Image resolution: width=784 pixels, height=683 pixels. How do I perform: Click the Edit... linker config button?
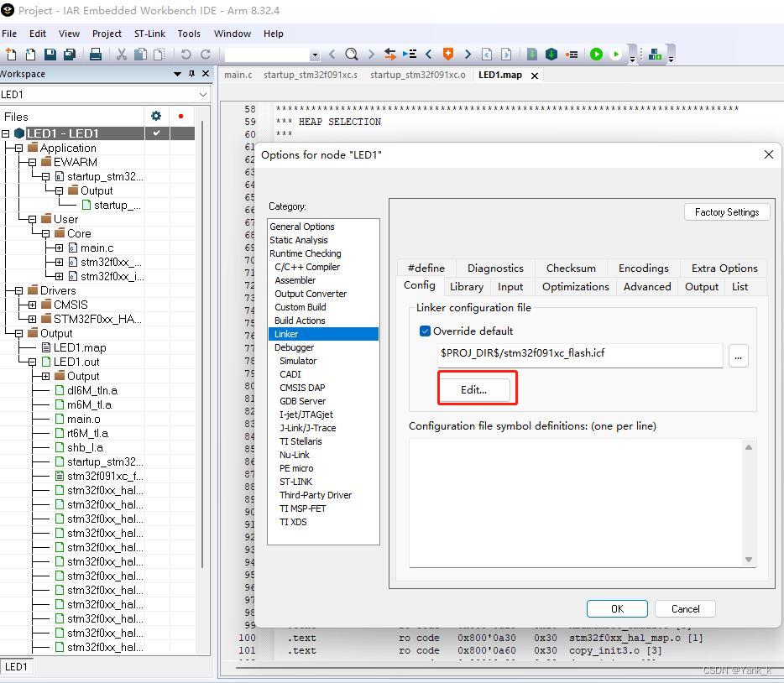[x=474, y=389]
